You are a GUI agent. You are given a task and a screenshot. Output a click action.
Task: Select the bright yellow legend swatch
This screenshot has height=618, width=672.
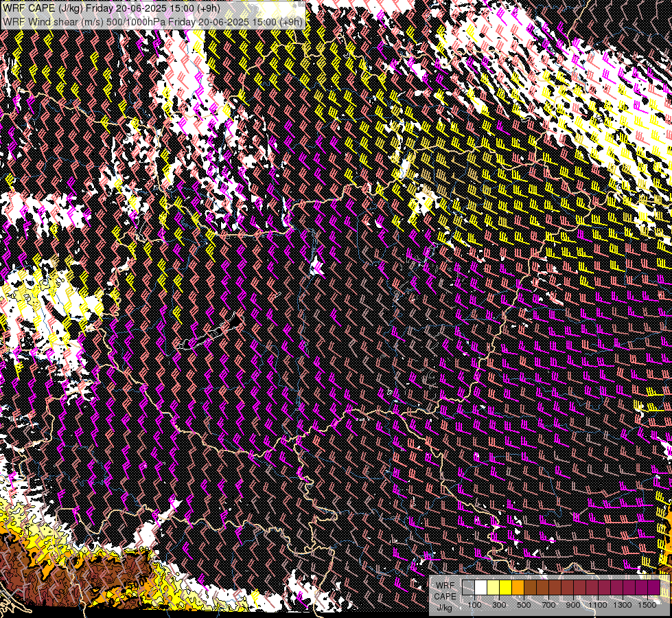(x=506, y=588)
